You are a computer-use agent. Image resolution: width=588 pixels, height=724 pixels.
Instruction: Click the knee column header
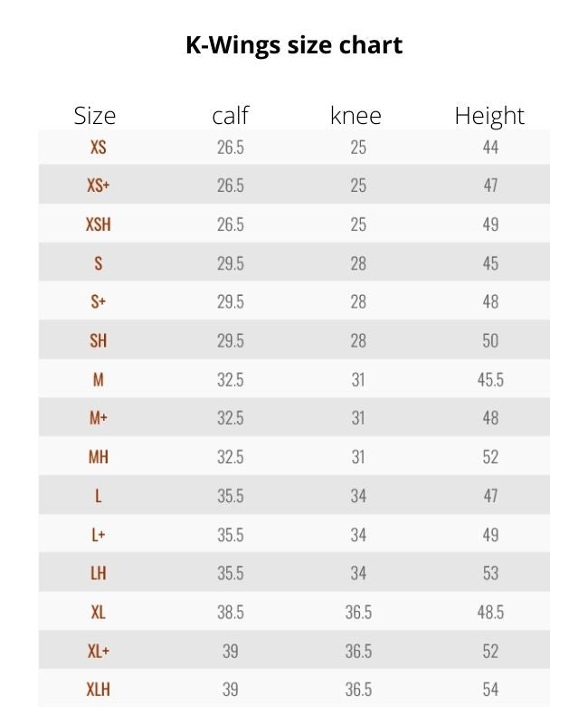[356, 116]
